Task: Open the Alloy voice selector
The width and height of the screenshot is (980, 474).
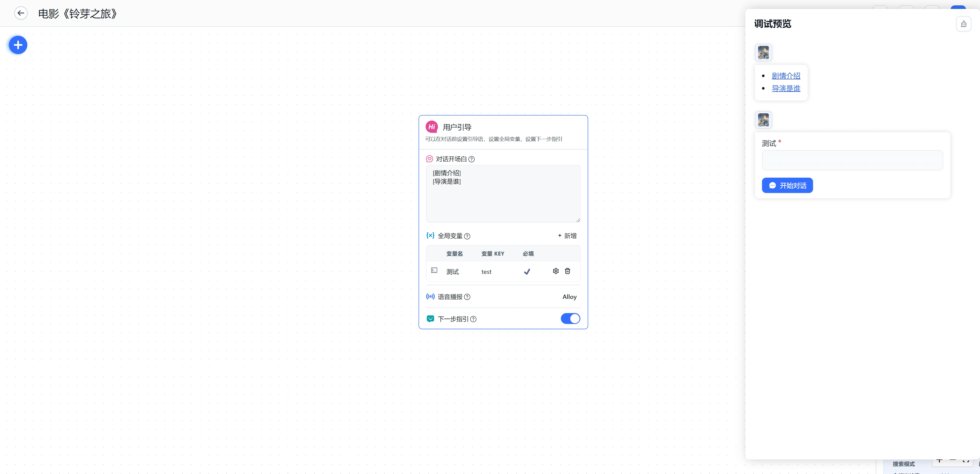Action: pyautogui.click(x=569, y=297)
